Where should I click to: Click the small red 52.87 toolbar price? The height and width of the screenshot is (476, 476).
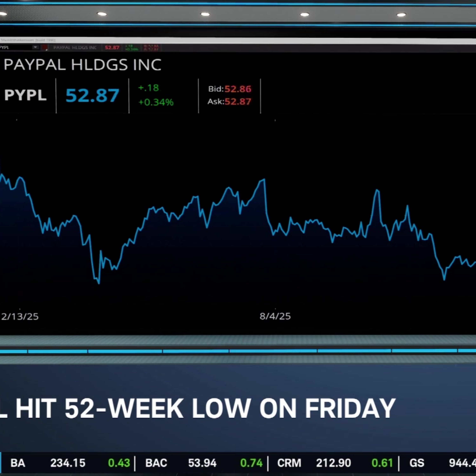click(112, 48)
